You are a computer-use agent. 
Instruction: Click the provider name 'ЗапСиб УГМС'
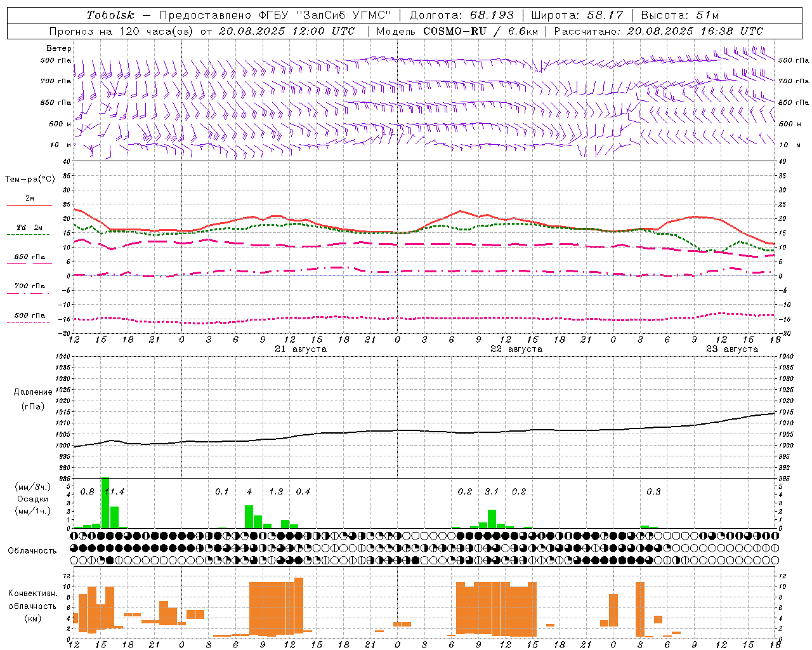[x=344, y=15]
